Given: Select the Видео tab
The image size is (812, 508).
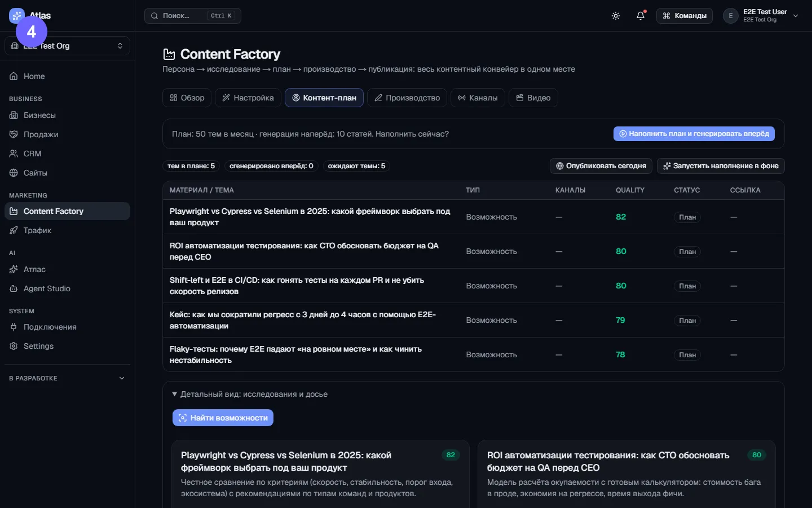Looking at the screenshot, I should (x=533, y=98).
